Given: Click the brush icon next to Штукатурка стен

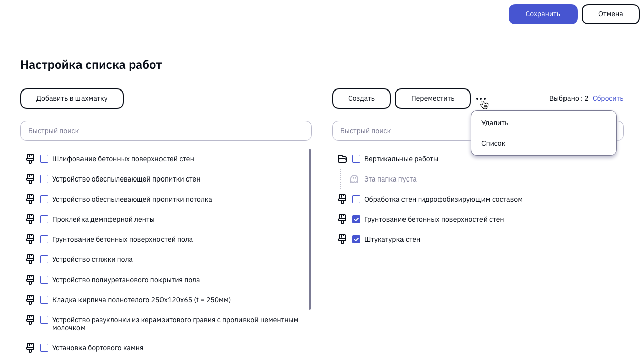Looking at the screenshot, I should [x=342, y=239].
